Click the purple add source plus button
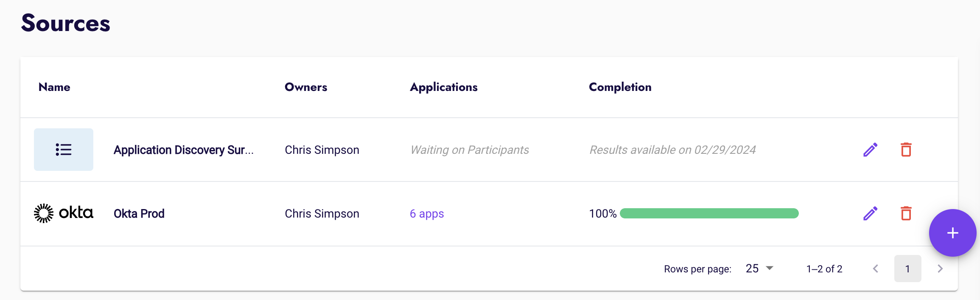 click(x=952, y=233)
